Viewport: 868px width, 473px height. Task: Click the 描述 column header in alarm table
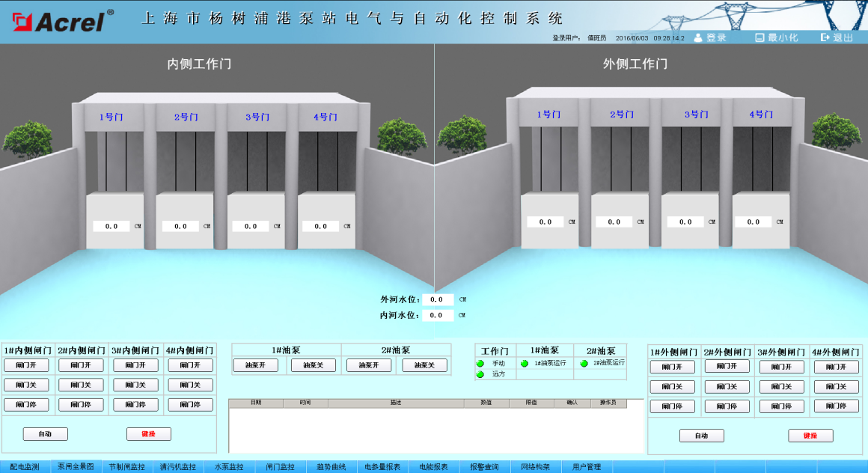coord(395,403)
